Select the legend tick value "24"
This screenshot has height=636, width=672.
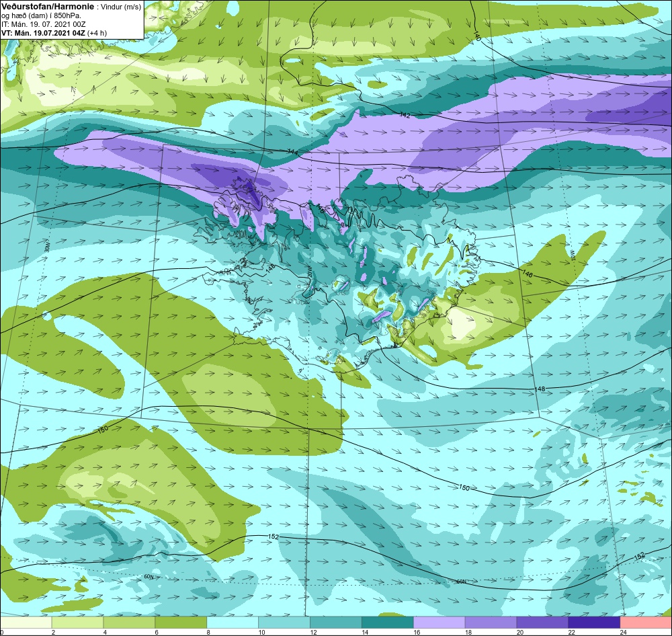pos(623,632)
